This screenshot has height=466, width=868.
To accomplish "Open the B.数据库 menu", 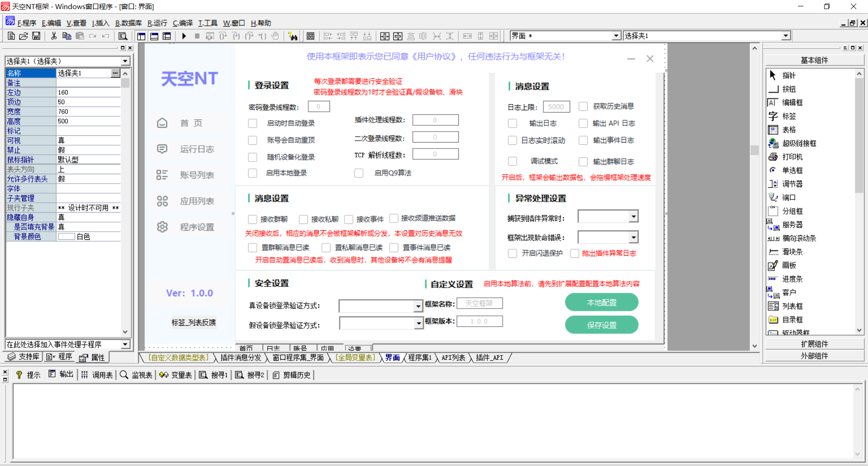I will 128,23.
